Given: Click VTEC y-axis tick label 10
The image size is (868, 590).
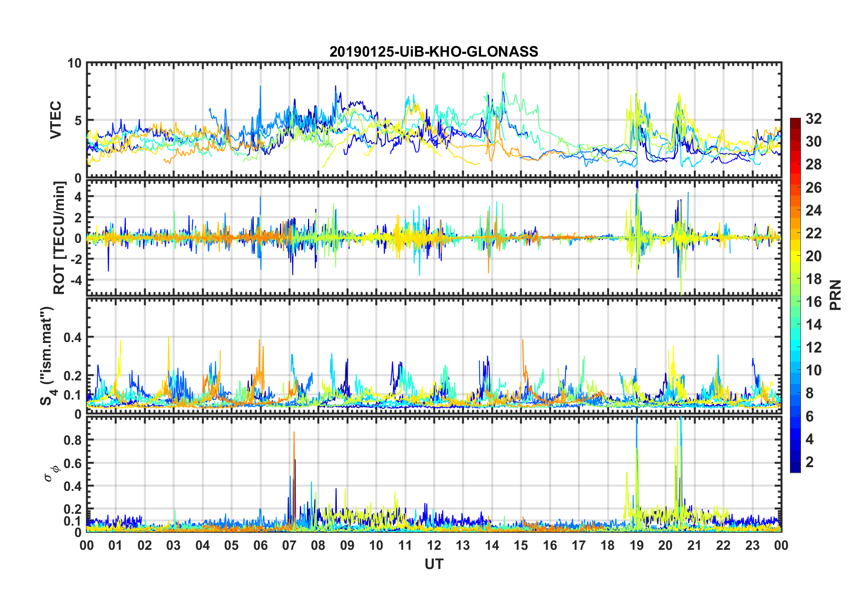Looking at the screenshot, I should pyautogui.click(x=74, y=63).
